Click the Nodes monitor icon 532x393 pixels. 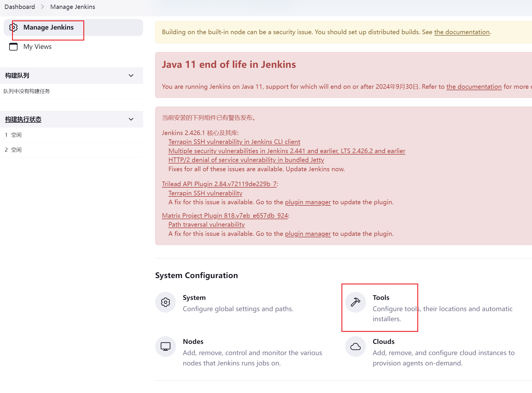coord(166,346)
